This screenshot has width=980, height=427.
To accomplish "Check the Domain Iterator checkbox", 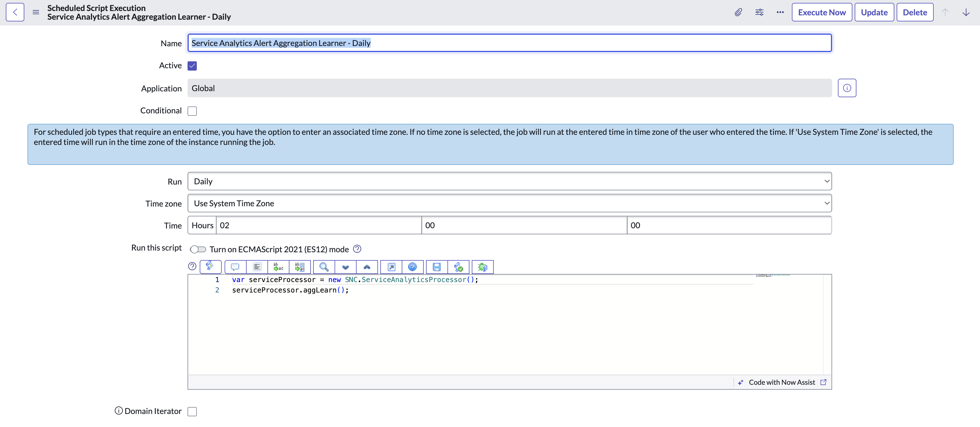I will 192,411.
